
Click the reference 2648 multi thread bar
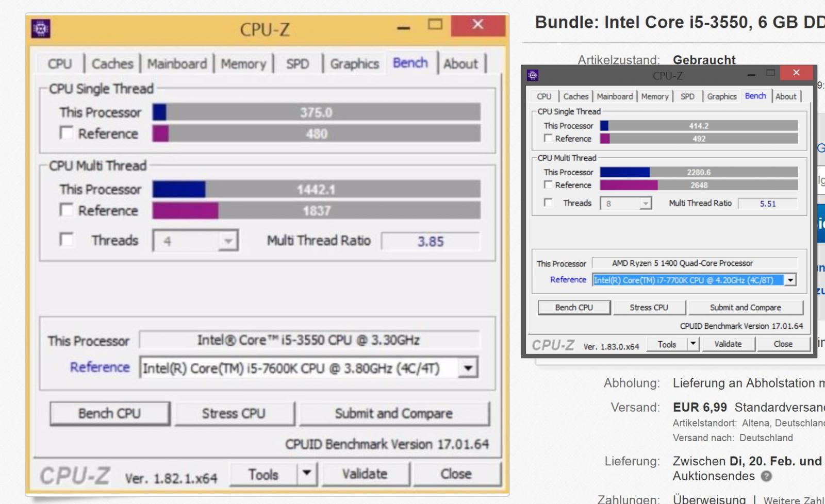pos(699,185)
